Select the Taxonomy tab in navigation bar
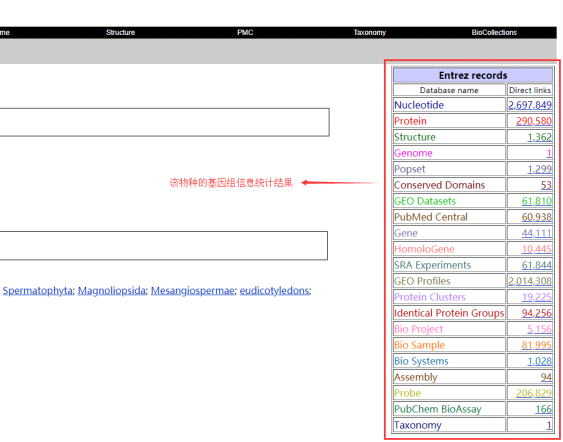Image resolution: width=563 pixels, height=442 pixels. pyautogui.click(x=369, y=32)
